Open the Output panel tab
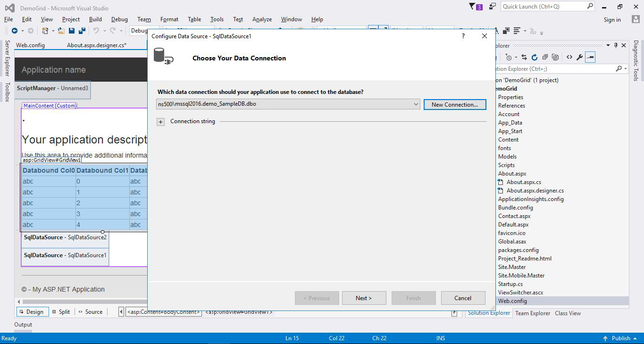Viewport: 644px width, 344px height. click(x=23, y=325)
